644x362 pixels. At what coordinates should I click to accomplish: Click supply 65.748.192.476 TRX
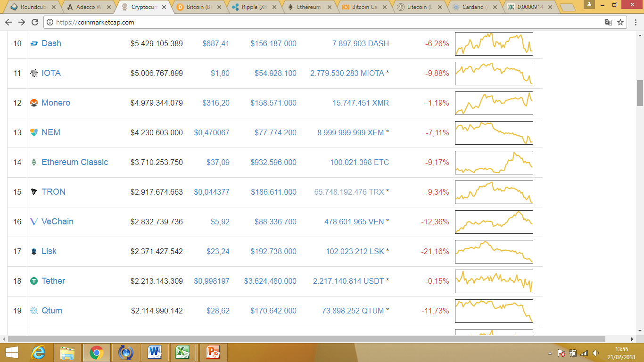[x=349, y=192]
